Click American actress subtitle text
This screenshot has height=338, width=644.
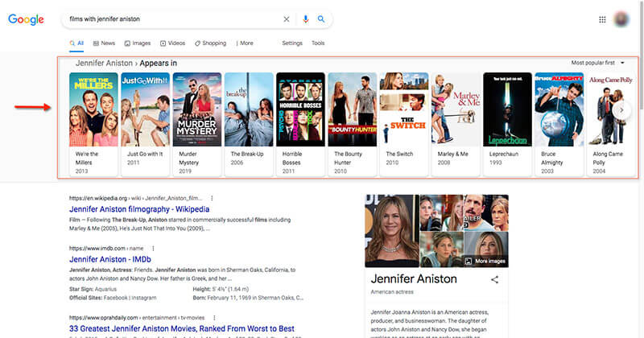(x=392, y=292)
